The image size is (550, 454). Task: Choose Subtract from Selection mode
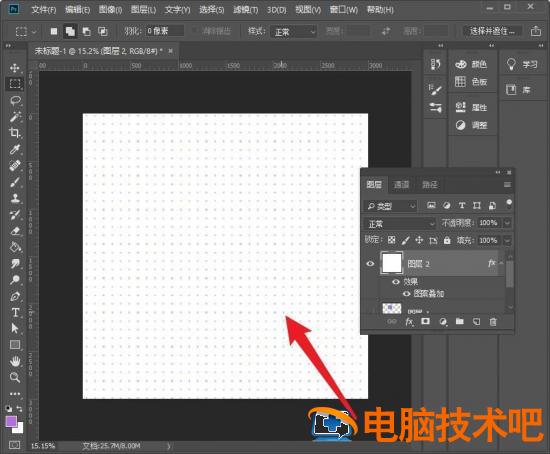coord(86,32)
